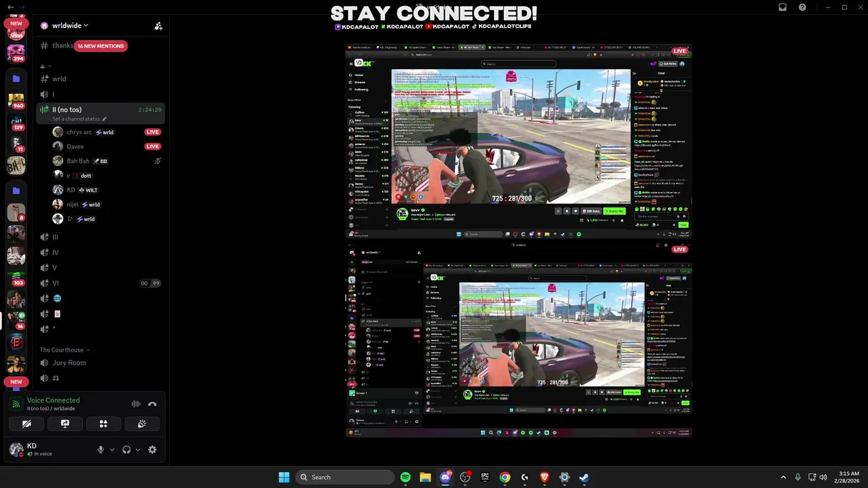The height and width of the screenshot is (488, 868).
Task: Open the system tray volume icon
Action: (823, 477)
